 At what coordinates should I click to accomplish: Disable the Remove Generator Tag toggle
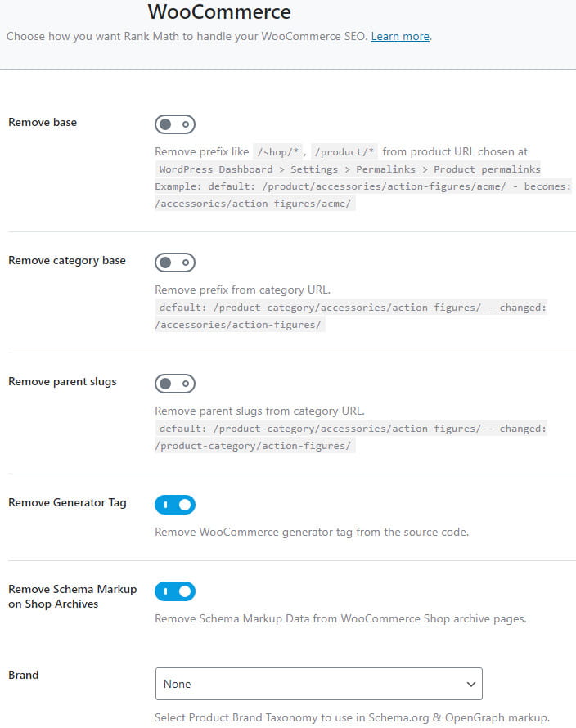click(x=175, y=505)
